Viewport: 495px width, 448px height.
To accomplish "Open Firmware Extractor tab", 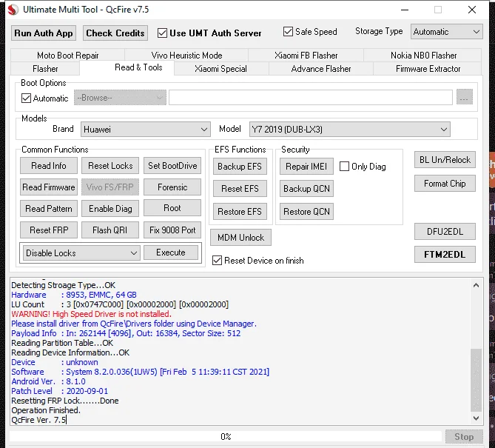I will point(428,69).
